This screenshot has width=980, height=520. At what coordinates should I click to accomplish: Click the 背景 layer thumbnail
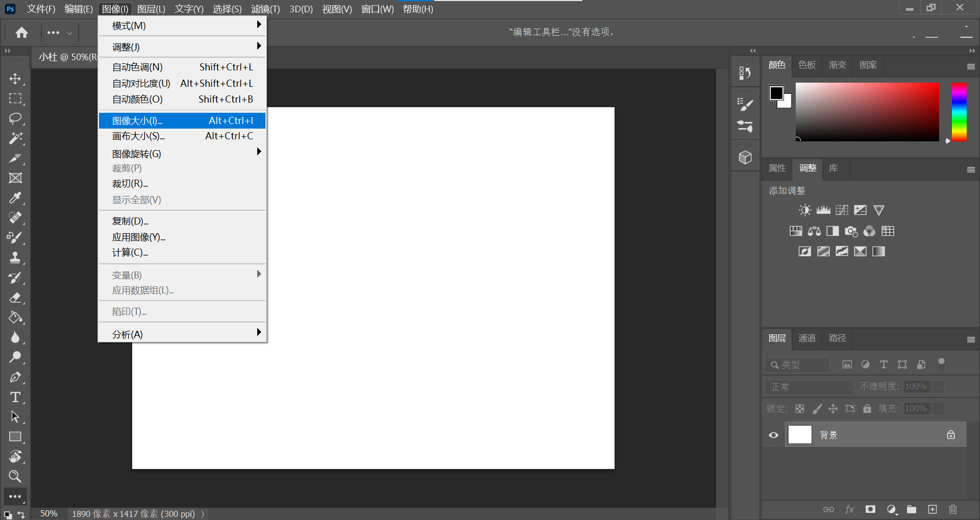pyautogui.click(x=800, y=435)
